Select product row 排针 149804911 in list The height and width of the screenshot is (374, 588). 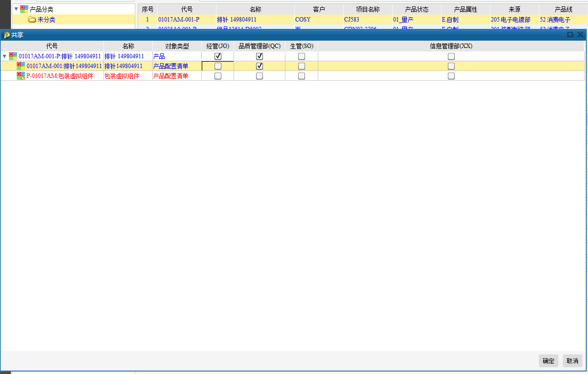(x=236, y=20)
